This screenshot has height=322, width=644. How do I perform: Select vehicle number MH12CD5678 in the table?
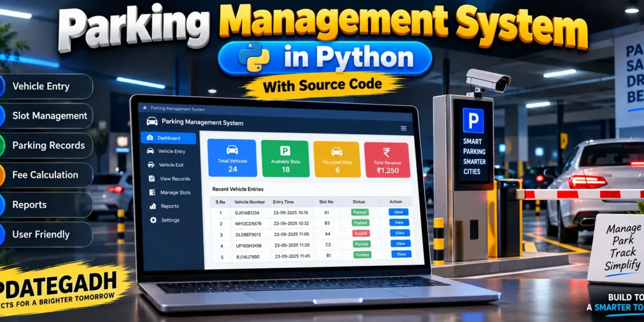coord(248,223)
